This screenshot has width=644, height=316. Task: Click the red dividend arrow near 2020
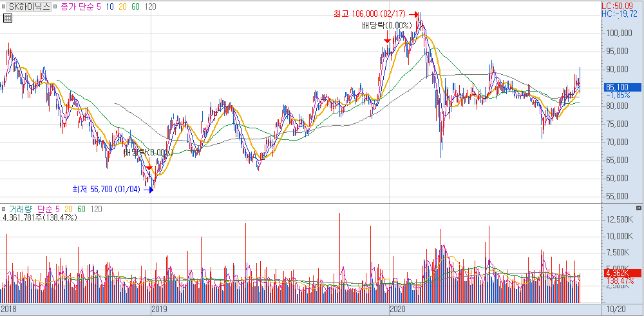[x=387, y=38]
